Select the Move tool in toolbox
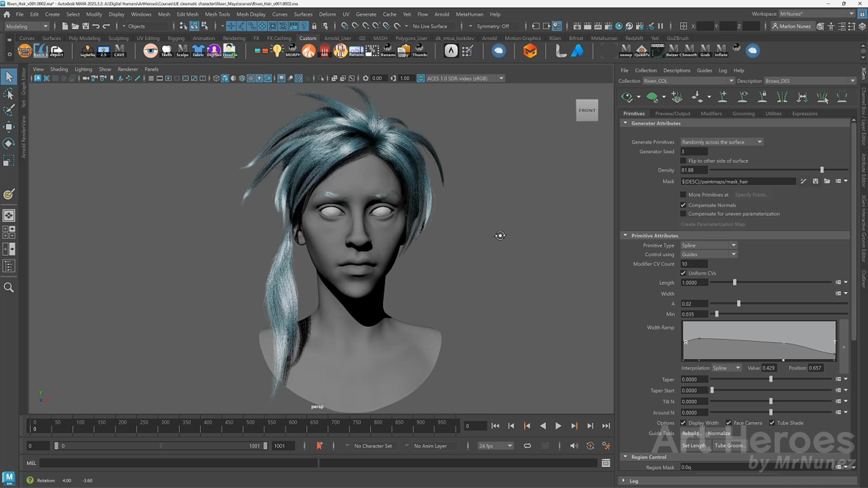 pyautogui.click(x=9, y=127)
